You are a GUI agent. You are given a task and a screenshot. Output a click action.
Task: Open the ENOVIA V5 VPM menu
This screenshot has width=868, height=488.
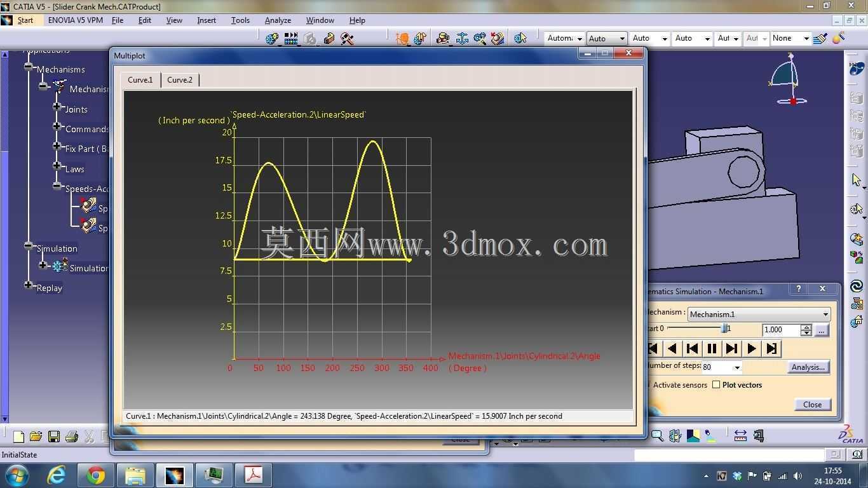[76, 20]
